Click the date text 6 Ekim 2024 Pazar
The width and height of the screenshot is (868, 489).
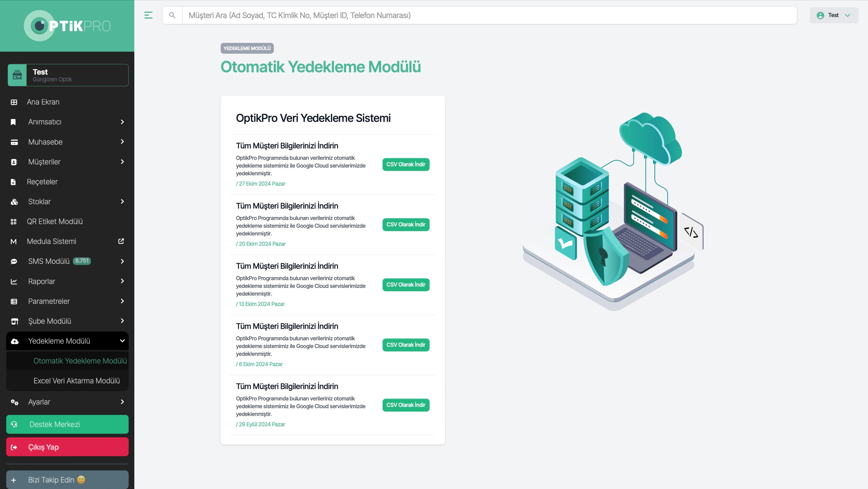[260, 364]
